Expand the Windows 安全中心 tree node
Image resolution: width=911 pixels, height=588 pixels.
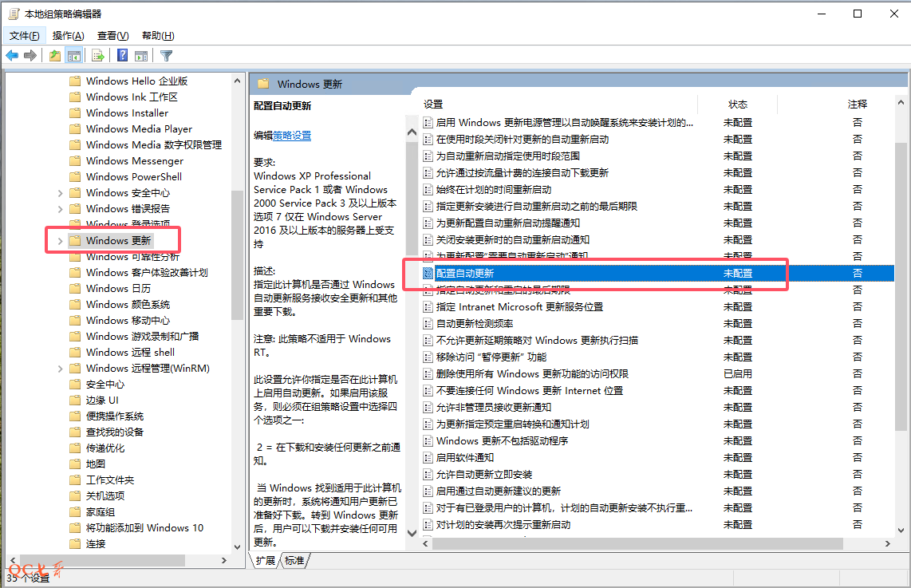60,193
